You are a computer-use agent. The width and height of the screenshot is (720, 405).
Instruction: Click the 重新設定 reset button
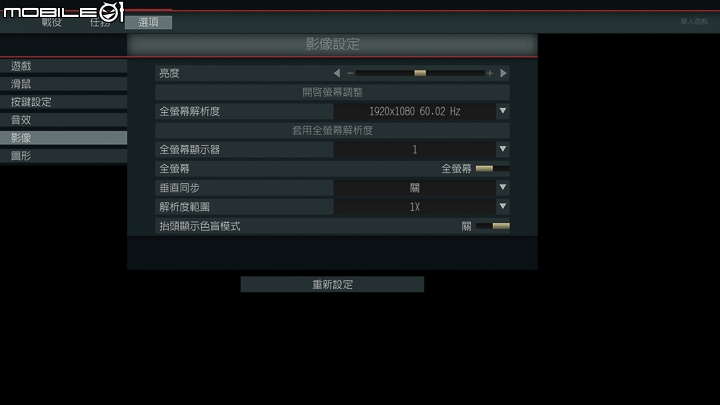click(x=332, y=284)
